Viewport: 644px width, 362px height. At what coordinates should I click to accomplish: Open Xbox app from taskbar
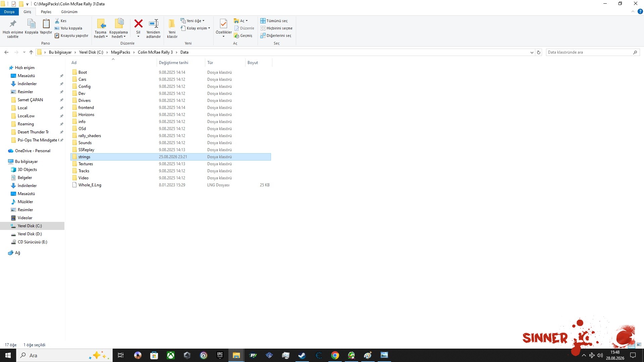pyautogui.click(x=171, y=355)
